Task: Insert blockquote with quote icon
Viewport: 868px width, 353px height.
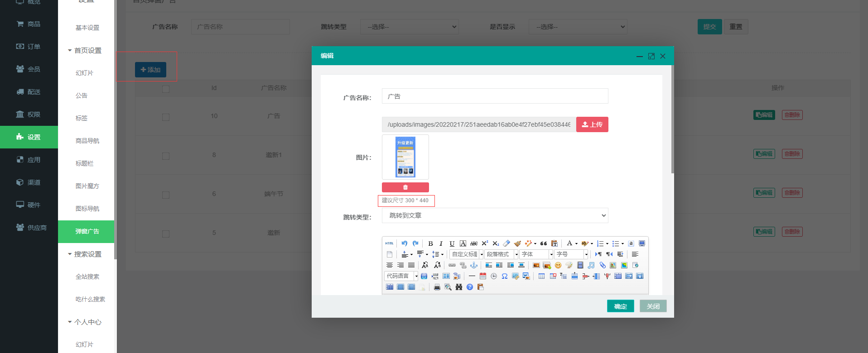Action: pyautogui.click(x=544, y=243)
